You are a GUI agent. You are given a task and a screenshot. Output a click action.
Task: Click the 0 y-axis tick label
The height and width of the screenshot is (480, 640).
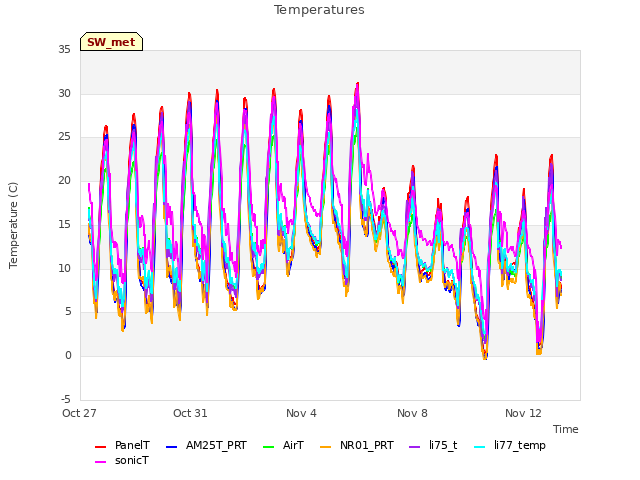point(68,356)
